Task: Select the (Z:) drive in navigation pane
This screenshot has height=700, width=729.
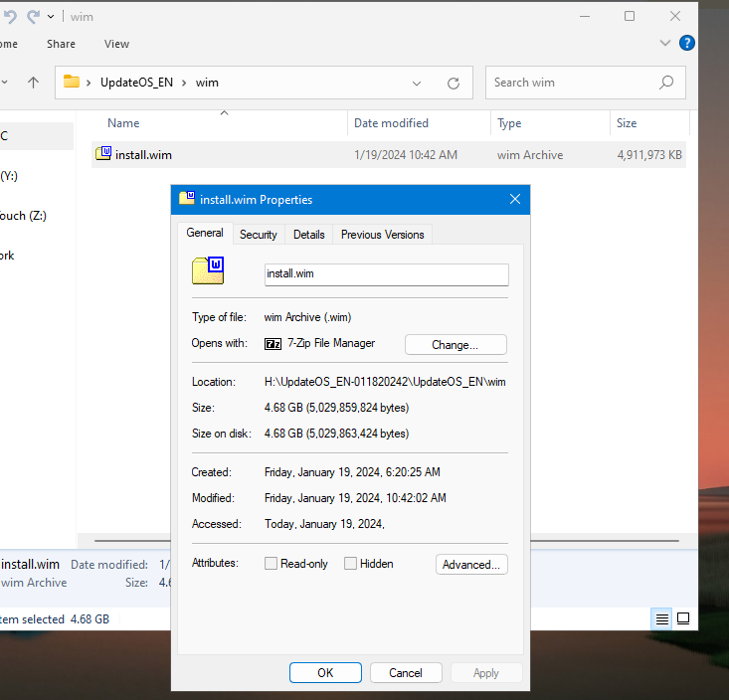Action: click(23, 216)
